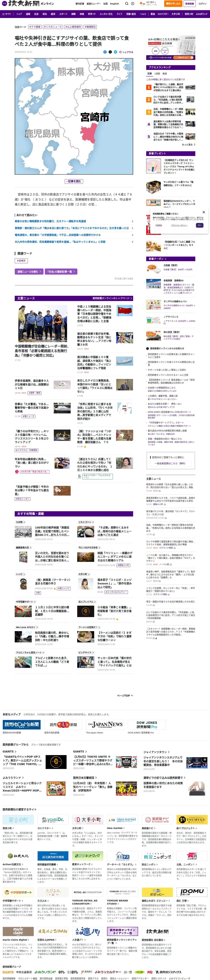The width and height of the screenshot is (210, 980).
Task: Select the 大手小町 navigation tab
Action: click(x=176, y=14)
